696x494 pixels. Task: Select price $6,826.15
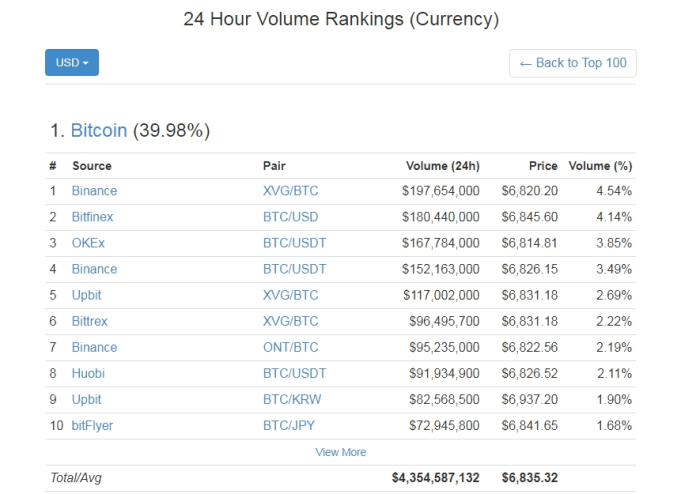pos(530,269)
